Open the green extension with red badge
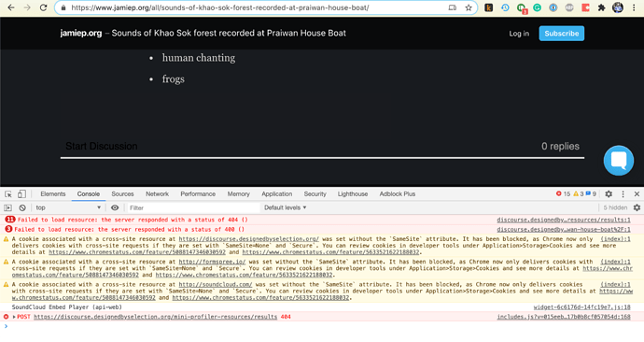The image size is (644, 342). [522, 8]
